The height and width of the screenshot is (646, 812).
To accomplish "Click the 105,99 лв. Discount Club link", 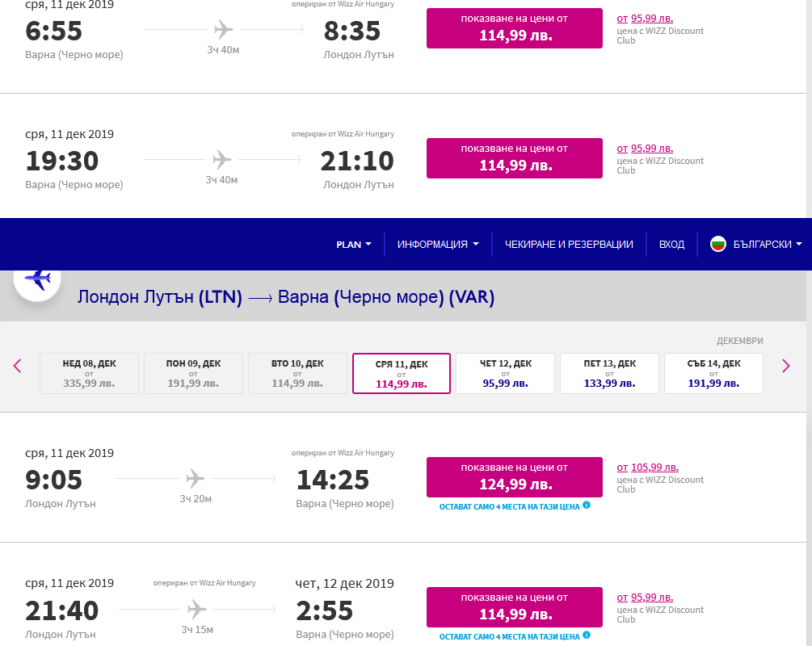I will (x=654, y=468).
